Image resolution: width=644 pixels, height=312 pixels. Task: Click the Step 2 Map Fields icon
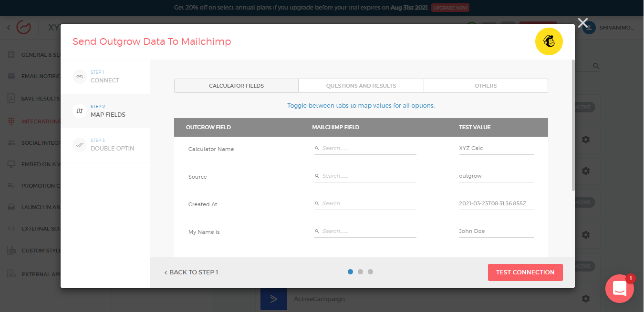(80, 111)
